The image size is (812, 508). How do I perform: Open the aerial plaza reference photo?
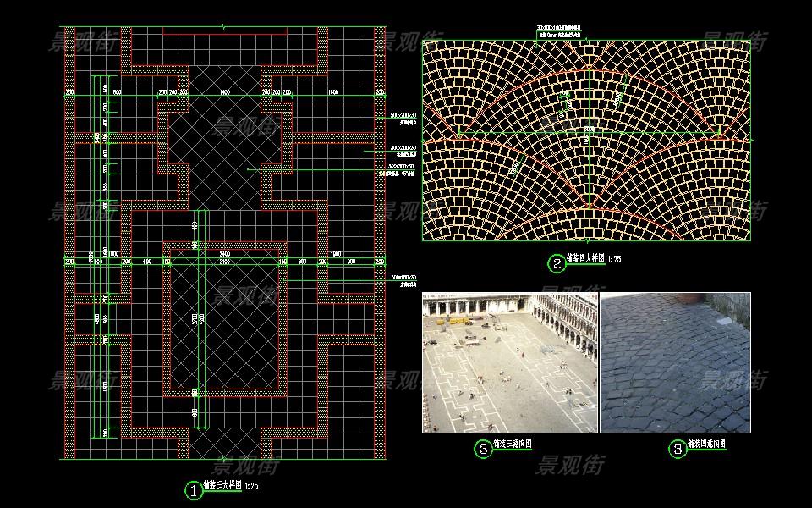(x=510, y=363)
